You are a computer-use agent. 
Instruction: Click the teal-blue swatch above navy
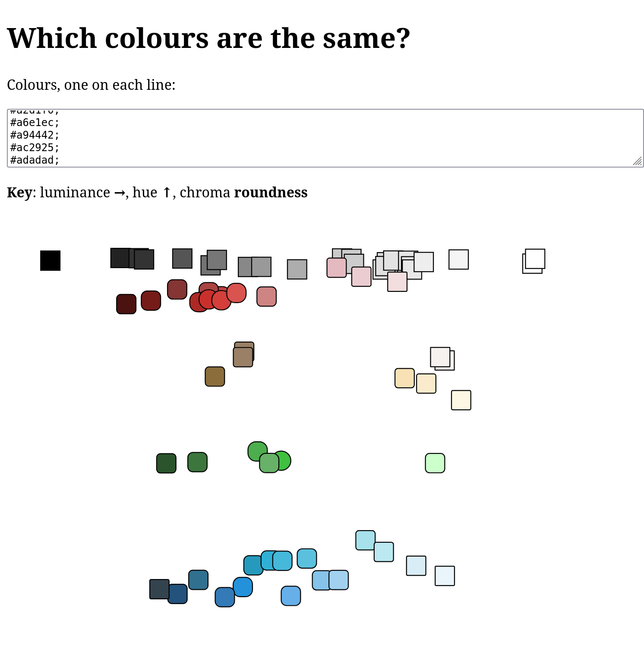tap(198, 580)
